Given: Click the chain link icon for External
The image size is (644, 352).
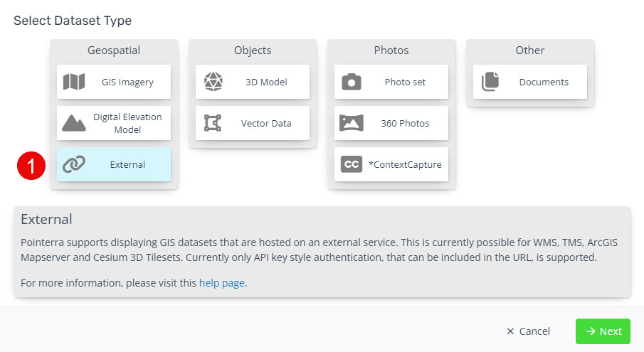Looking at the screenshot, I should 74,164.
